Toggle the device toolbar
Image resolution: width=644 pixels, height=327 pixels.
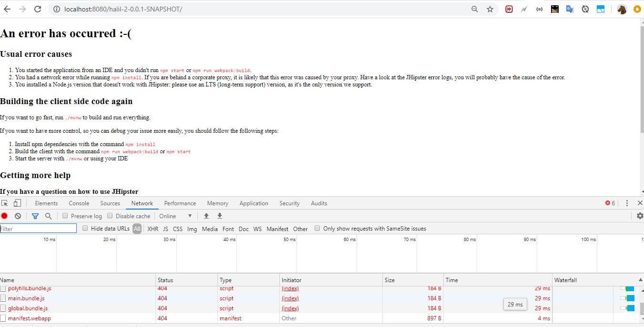coord(17,203)
